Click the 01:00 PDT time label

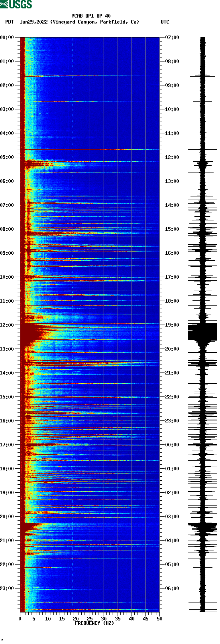pos(7,61)
